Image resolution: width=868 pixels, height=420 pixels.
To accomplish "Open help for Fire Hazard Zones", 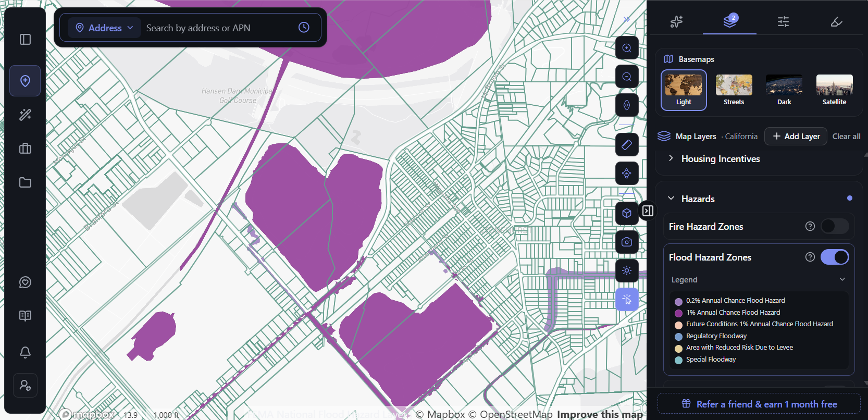I will pyautogui.click(x=810, y=226).
